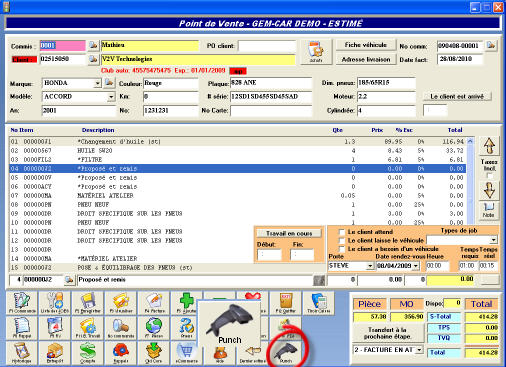Open the Historique hourglass icon

click(22, 353)
